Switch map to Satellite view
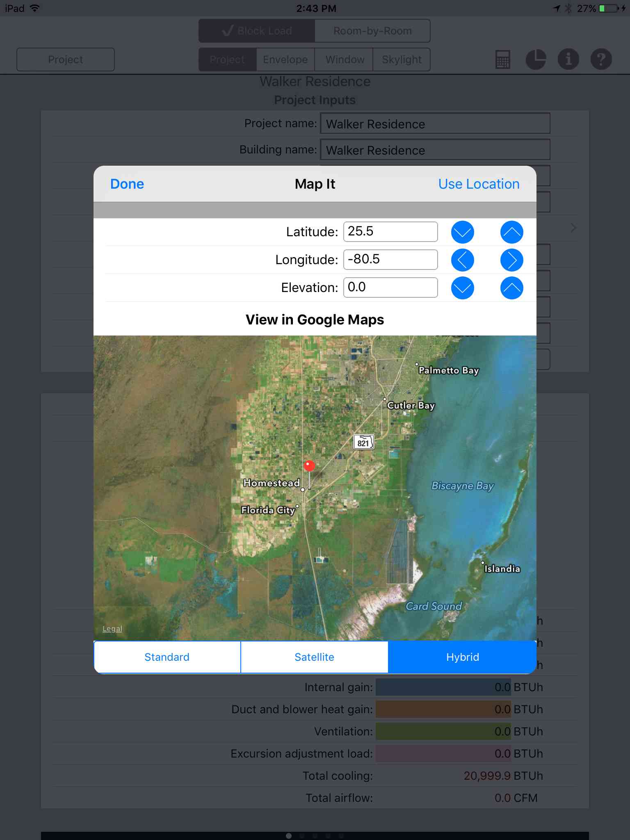630x840 pixels. tap(314, 657)
